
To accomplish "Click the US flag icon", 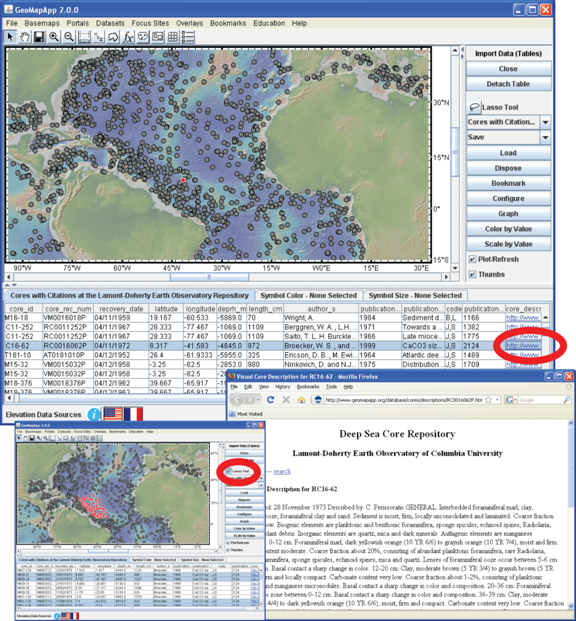I will pyautogui.click(x=113, y=414).
